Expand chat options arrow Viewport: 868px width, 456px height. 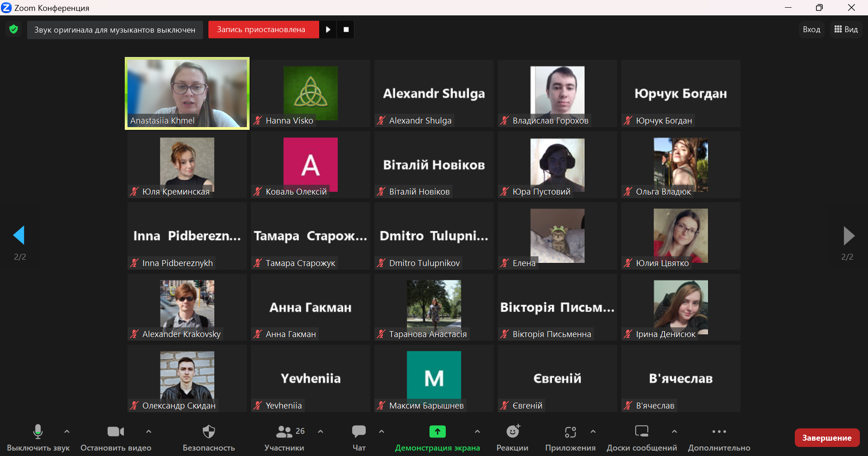click(x=382, y=432)
